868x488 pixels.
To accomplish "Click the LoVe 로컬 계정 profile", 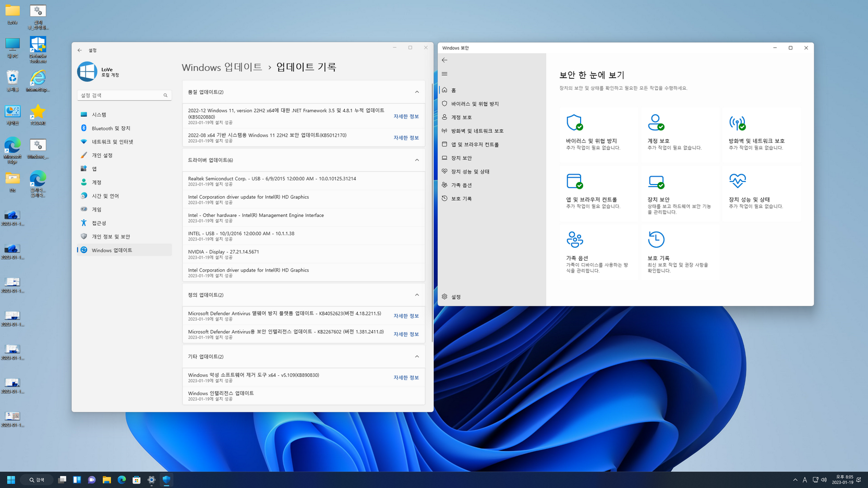I will (99, 72).
